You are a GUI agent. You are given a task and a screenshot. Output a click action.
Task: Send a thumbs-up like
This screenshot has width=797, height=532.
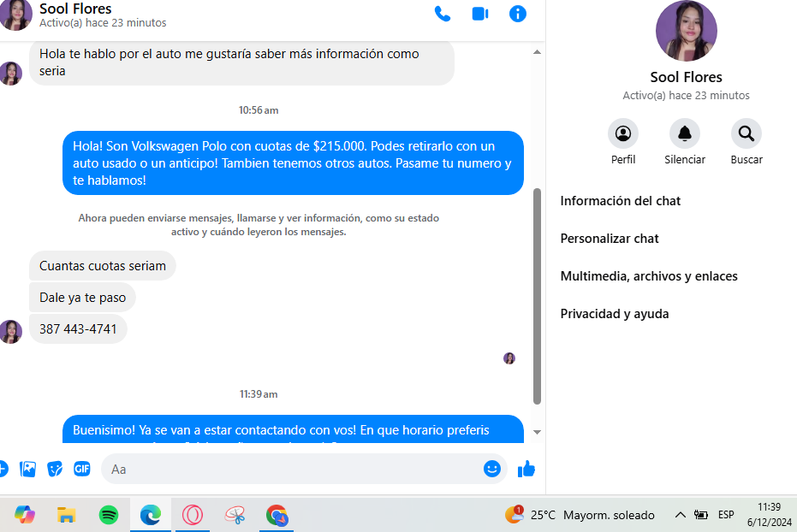click(x=526, y=469)
